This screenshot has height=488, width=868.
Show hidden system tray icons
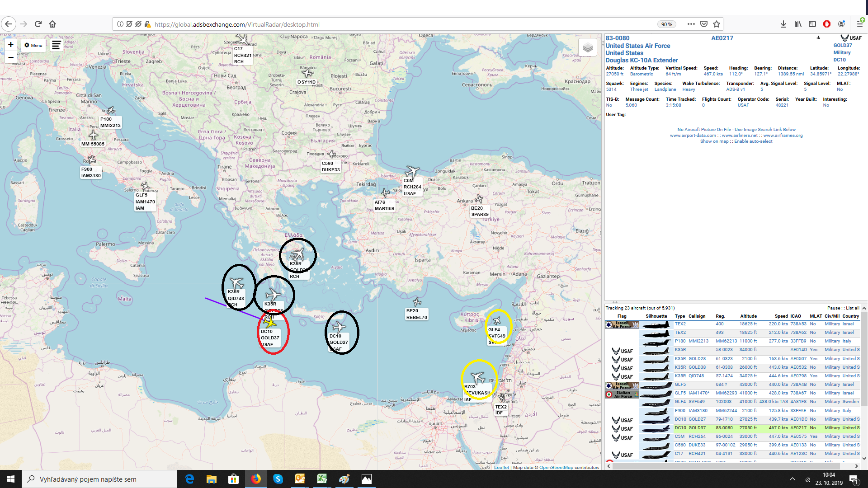click(x=792, y=479)
